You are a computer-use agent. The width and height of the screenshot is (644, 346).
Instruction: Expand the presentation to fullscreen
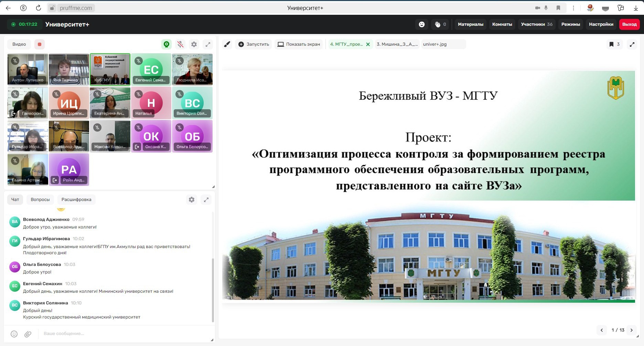tap(632, 44)
